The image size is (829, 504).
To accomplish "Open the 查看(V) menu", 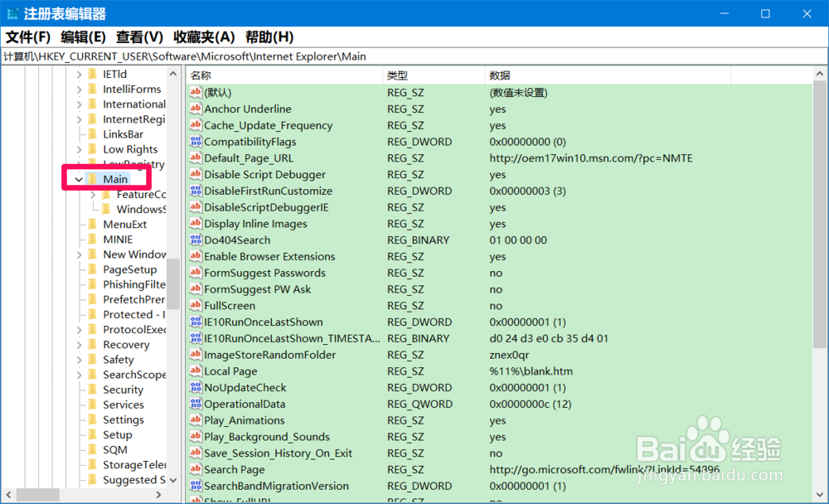I will (139, 37).
